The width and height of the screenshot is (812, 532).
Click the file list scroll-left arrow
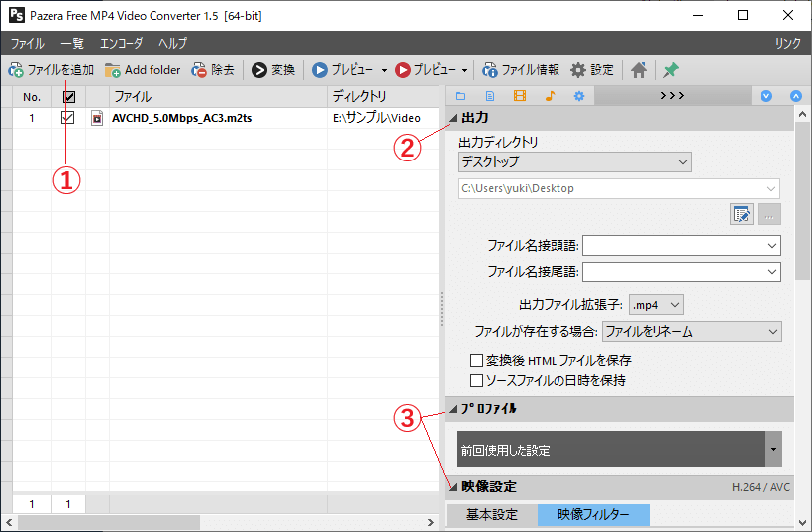(x=8, y=523)
